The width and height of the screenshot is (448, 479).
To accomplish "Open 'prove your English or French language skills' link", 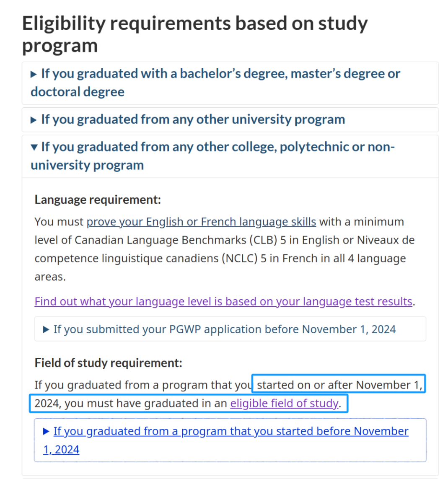I will coord(201,222).
